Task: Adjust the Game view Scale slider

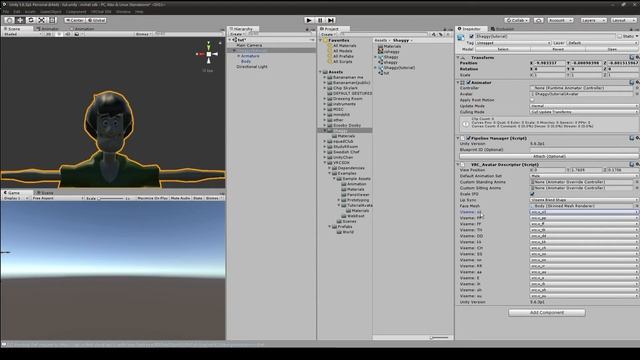Action: [x=111, y=198]
